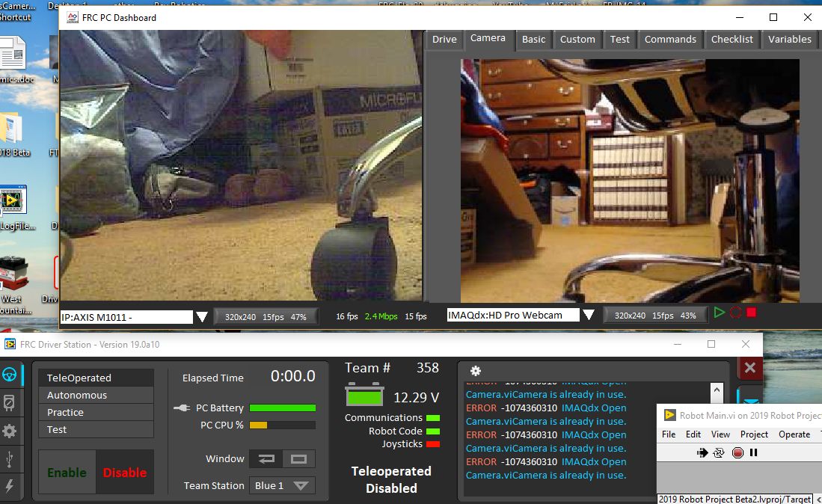Click Abort Execution red stop in Robot Main.vi
The width and height of the screenshot is (822, 504).
coord(737,452)
